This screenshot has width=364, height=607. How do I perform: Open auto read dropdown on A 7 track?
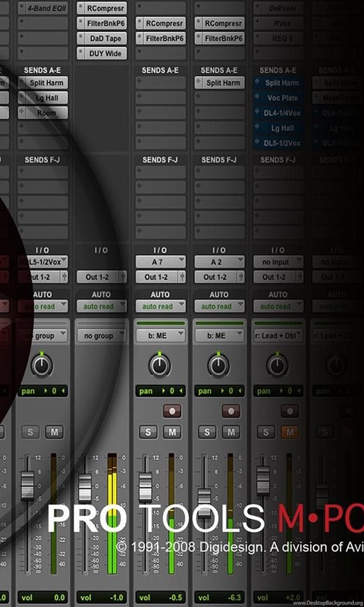coord(161,307)
